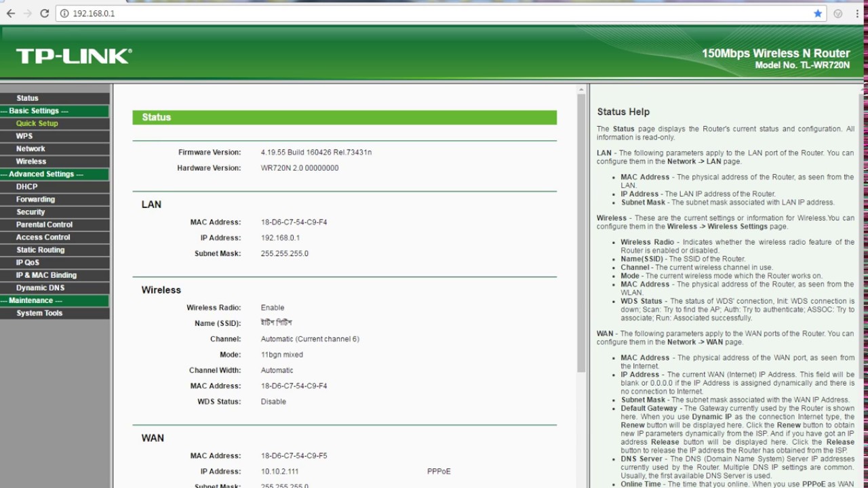Click the bookmark star icon
This screenshot has width=868, height=488.
coord(818,14)
